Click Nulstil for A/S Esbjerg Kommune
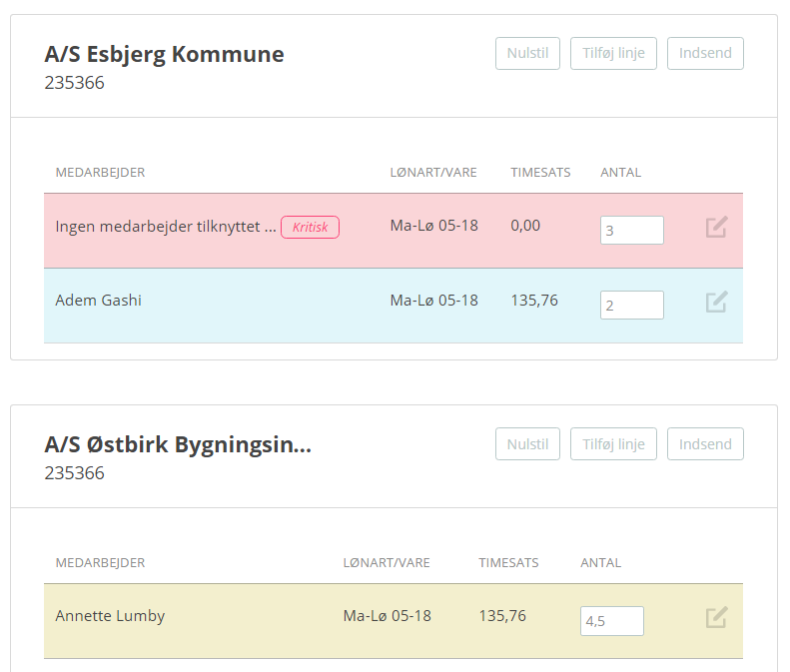This screenshot has height=672, width=790. coord(527,53)
